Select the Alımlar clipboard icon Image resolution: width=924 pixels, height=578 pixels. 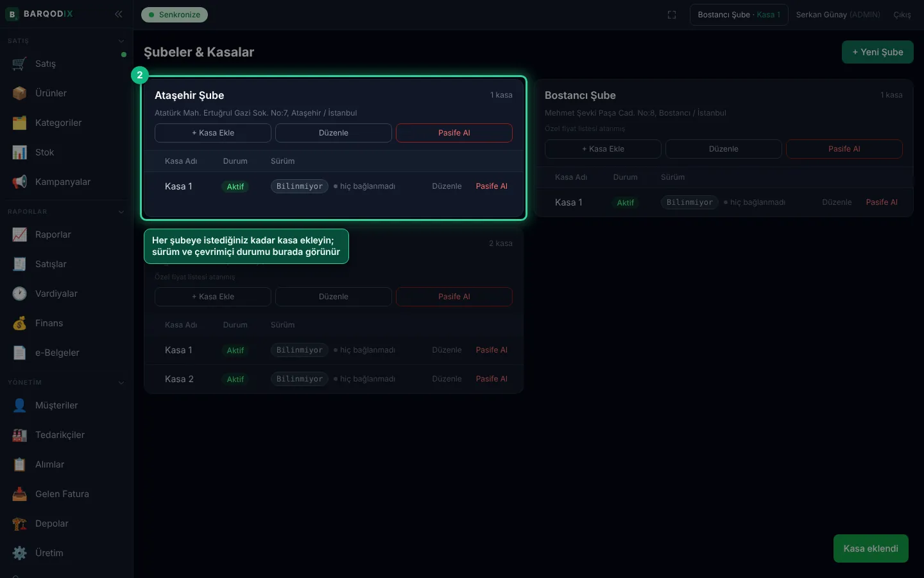(19, 464)
